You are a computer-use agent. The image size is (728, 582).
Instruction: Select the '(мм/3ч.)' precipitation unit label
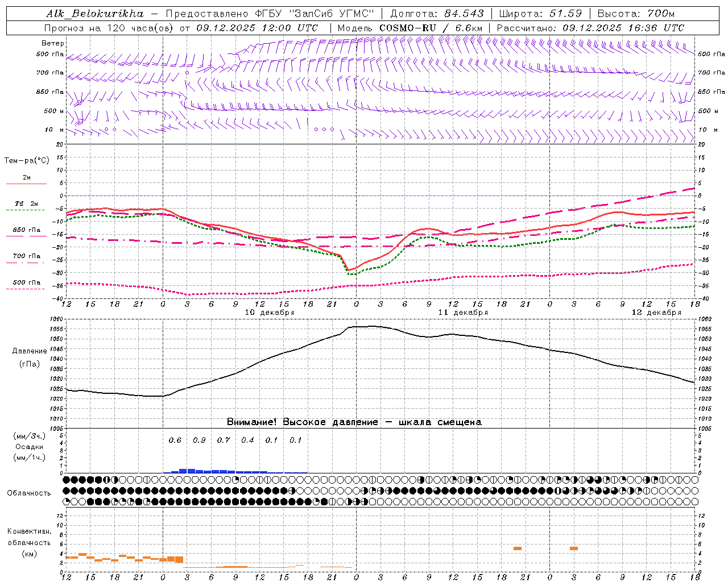[x=30, y=436]
